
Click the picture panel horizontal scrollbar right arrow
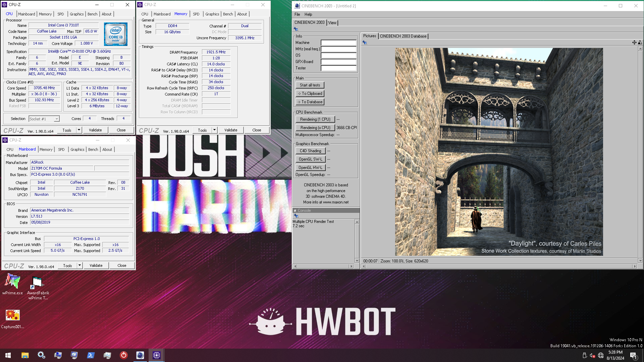[635, 266]
